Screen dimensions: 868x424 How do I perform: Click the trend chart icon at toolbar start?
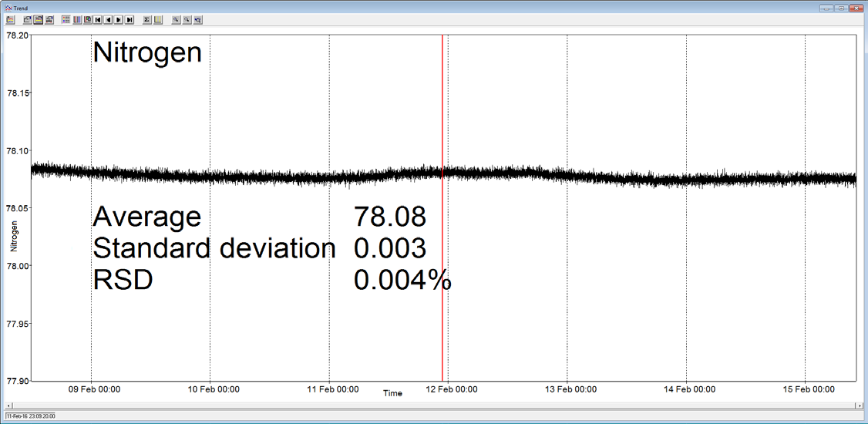(x=10, y=20)
